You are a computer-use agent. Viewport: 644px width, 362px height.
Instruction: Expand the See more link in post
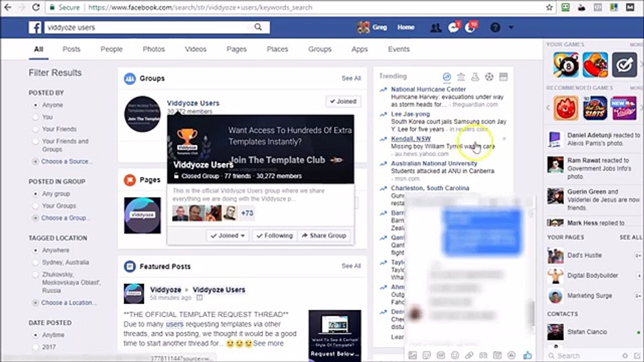coord(268,343)
